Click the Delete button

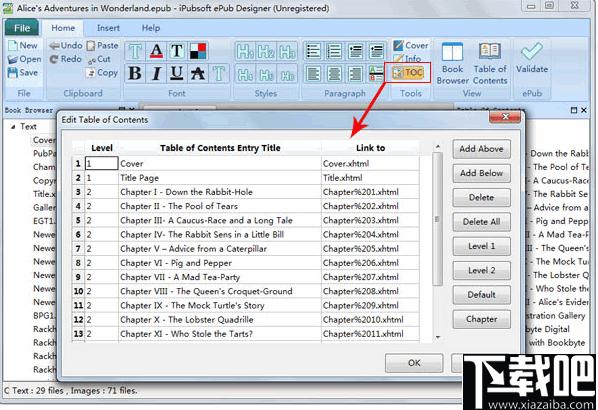point(481,198)
